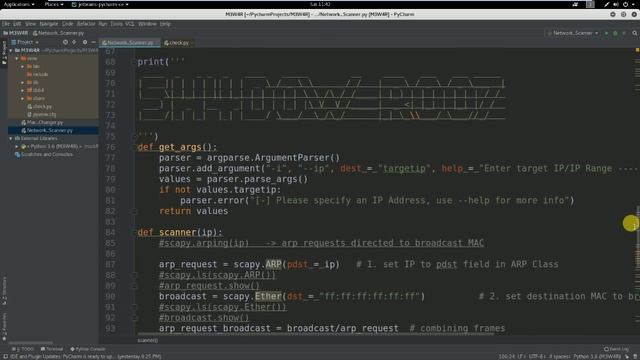This screenshot has height=360, width=640.
Task: Open the Applications menu in the top bar
Action: click(x=19, y=4)
